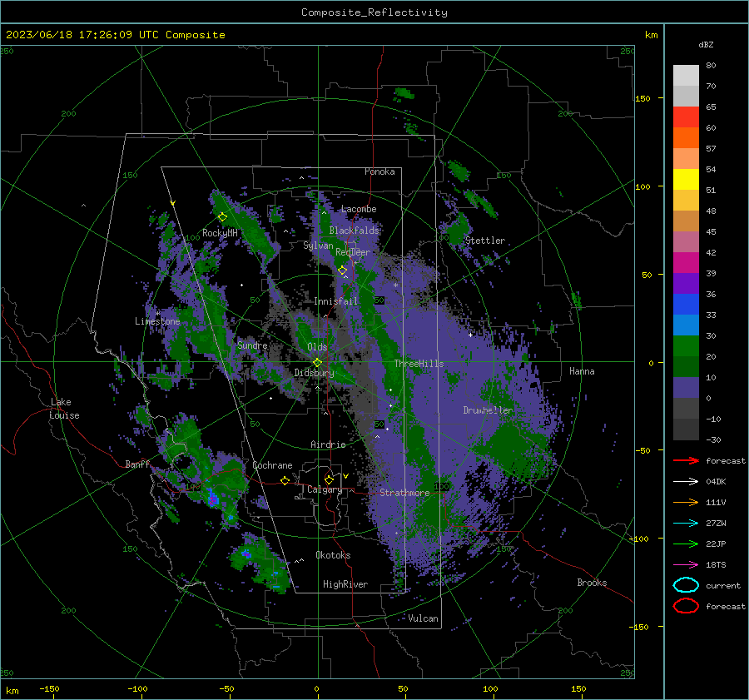
Task: Click the Composite_Reflectivity title
Action: [x=374, y=12]
